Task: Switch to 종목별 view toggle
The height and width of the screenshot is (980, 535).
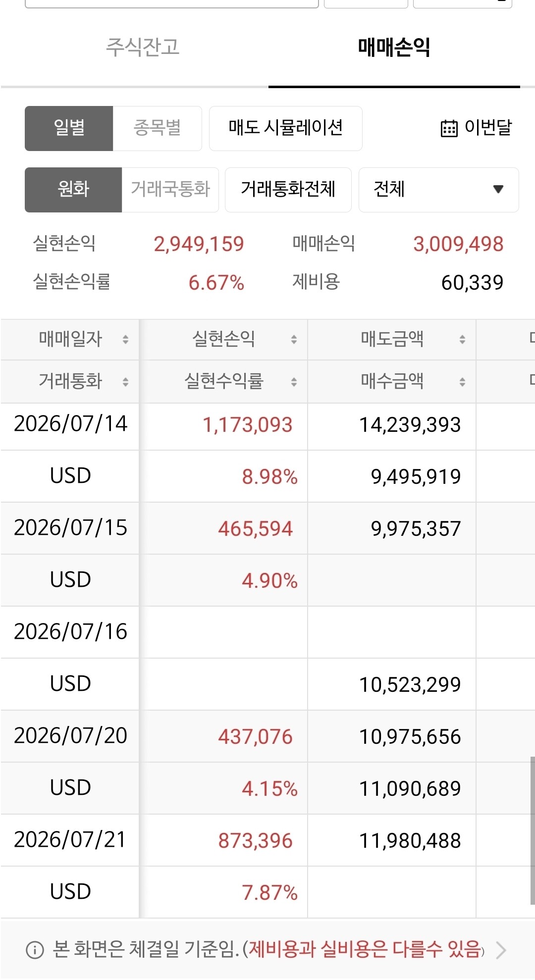Action: (157, 128)
